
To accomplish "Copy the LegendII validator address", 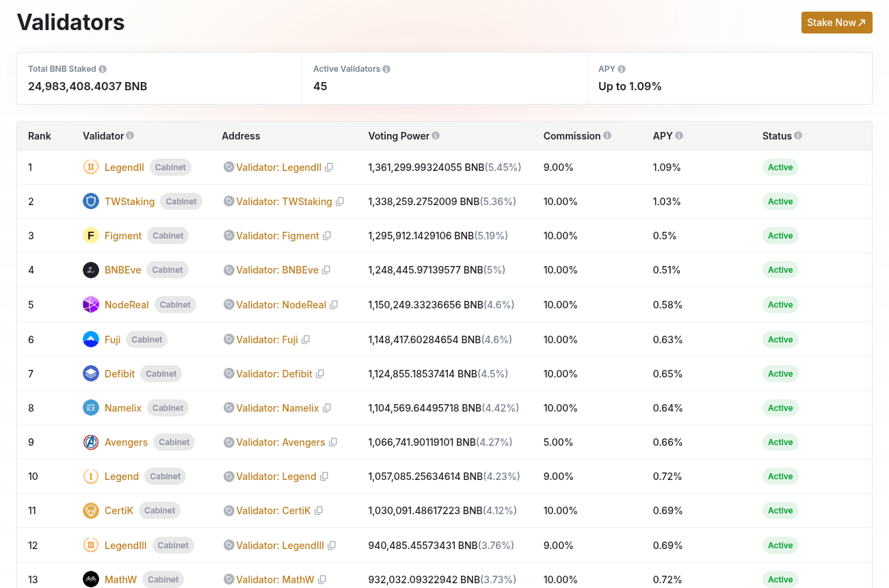I will 329,168.
